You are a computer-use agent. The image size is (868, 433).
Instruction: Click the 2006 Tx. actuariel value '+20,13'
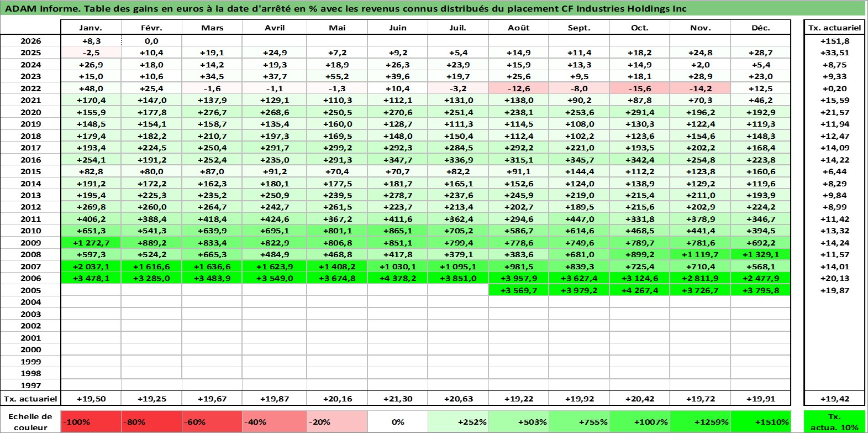[834, 278]
